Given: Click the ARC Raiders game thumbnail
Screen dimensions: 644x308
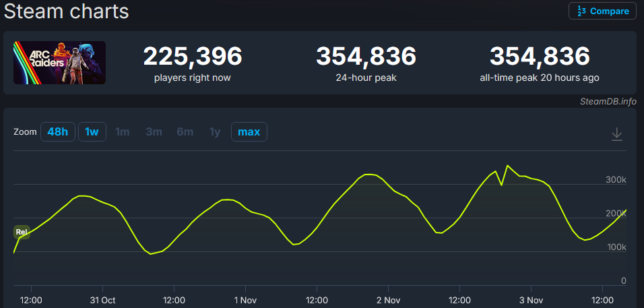Looking at the screenshot, I should pyautogui.click(x=59, y=63).
